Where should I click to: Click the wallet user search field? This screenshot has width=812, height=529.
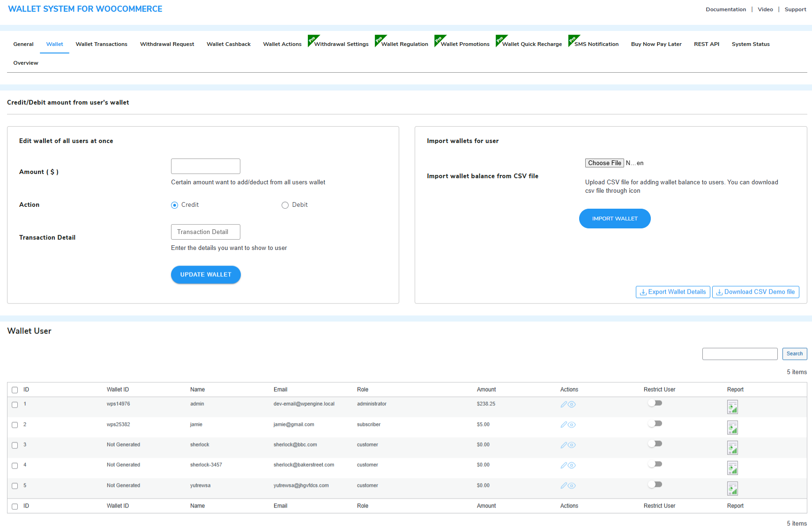click(740, 354)
